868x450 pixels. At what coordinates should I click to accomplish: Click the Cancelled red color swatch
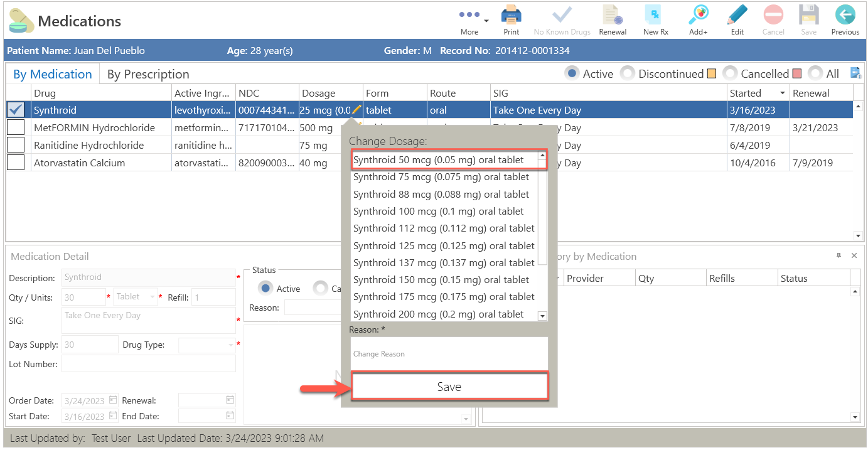tap(796, 73)
